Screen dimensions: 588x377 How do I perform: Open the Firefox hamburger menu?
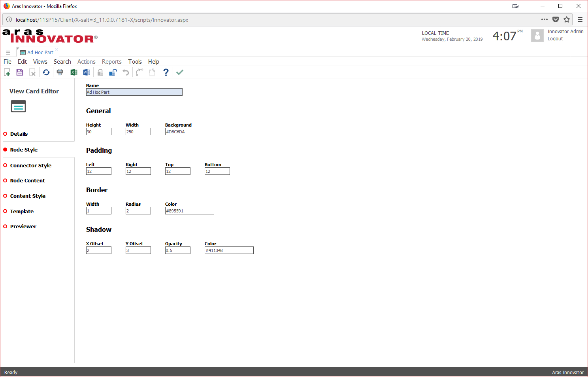coord(580,19)
